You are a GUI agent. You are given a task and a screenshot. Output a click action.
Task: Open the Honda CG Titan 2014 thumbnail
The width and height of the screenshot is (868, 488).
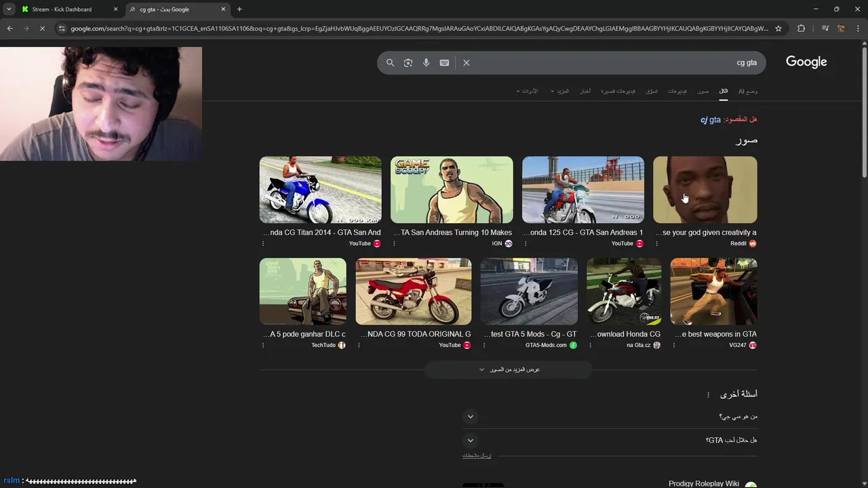[320, 190]
